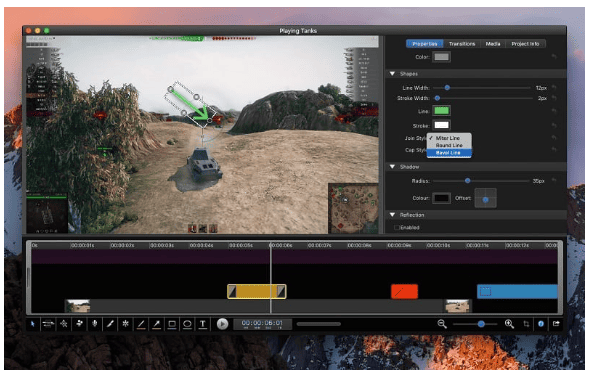Reset Join Style with its undo arrow
Screen dimensions: 591x374
point(554,138)
